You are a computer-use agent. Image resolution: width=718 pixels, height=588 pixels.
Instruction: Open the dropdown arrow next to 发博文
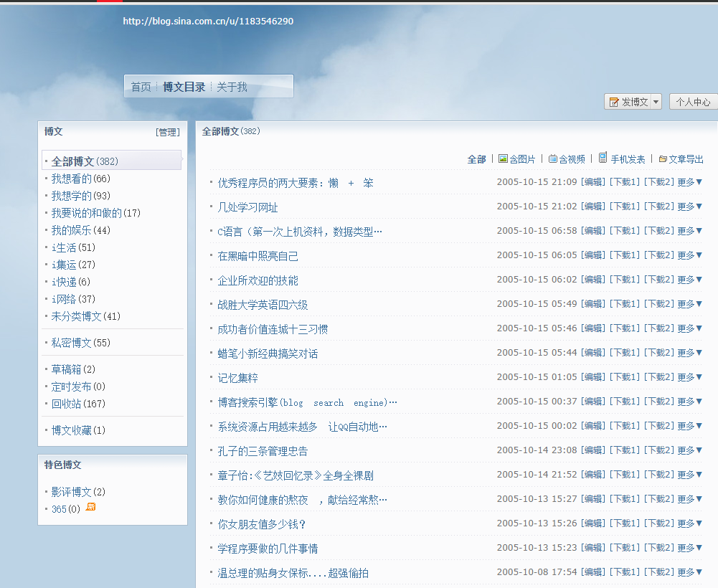tap(656, 103)
